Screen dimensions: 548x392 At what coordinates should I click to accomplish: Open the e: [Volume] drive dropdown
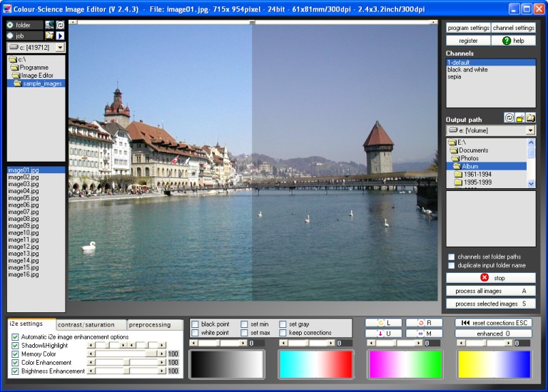point(529,130)
